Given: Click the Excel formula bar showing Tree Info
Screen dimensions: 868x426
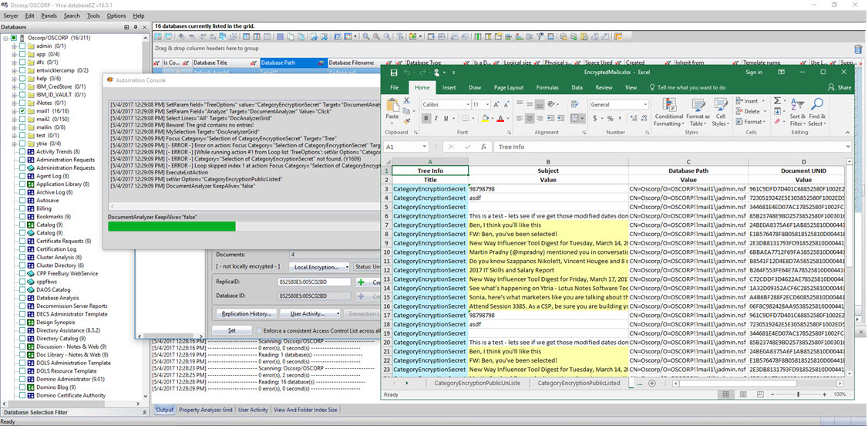Looking at the screenshot, I should coord(673,147).
